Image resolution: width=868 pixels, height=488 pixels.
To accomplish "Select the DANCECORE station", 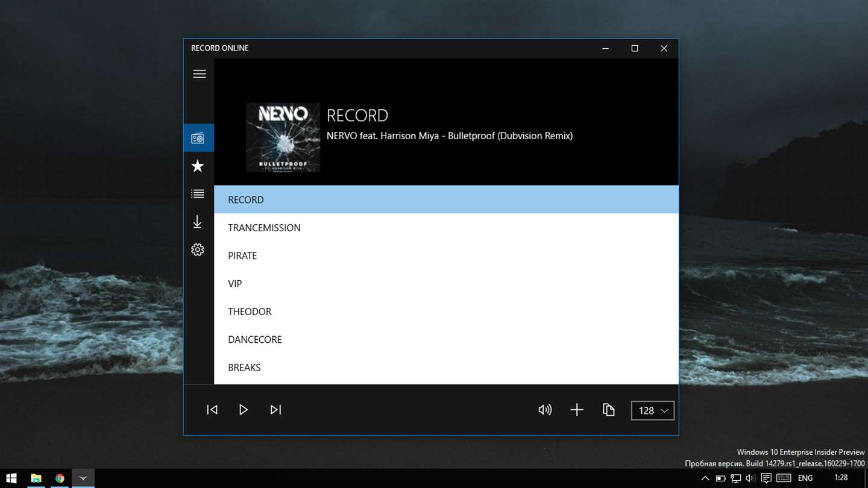I will point(446,339).
